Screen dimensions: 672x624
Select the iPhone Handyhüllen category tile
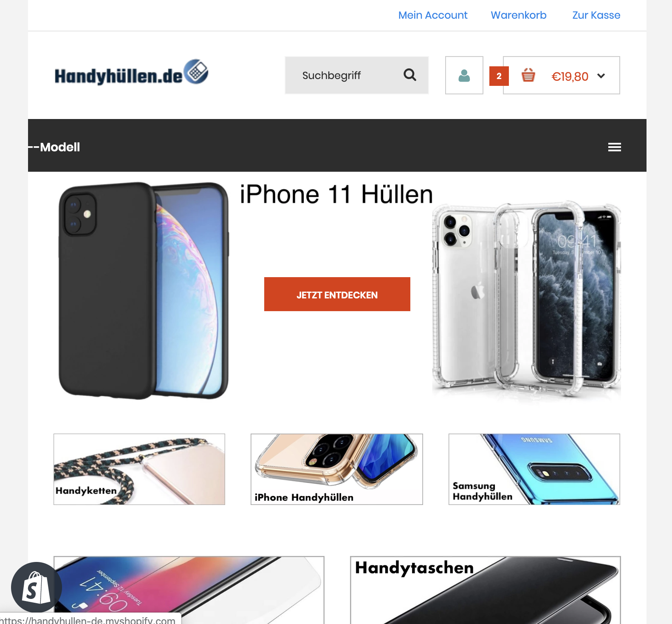pyautogui.click(x=337, y=469)
